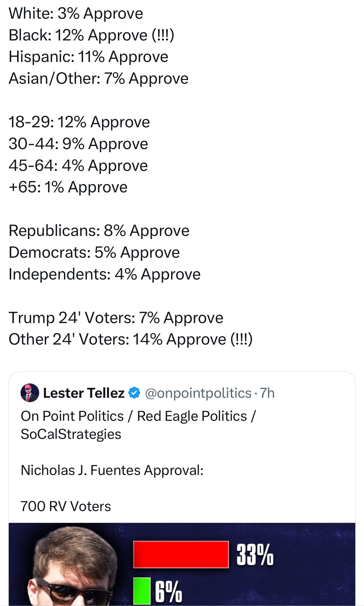Click the green 6% approval bar
The image size is (364, 606).
point(142,590)
